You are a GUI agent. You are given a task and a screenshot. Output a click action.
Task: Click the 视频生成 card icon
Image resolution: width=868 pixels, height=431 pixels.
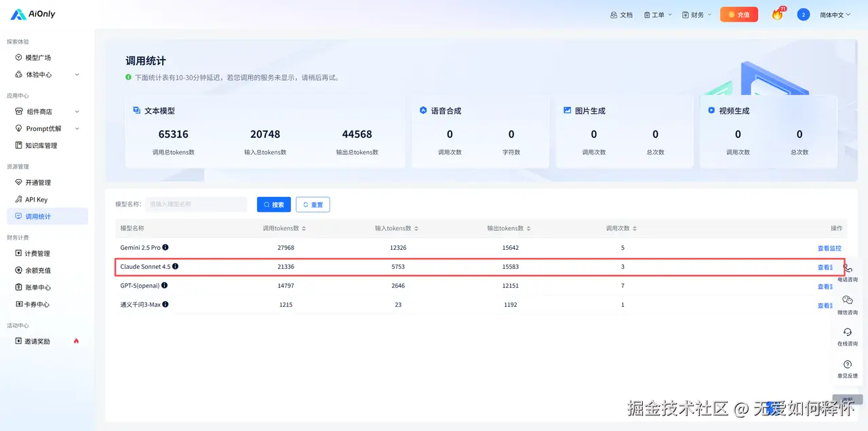point(711,110)
